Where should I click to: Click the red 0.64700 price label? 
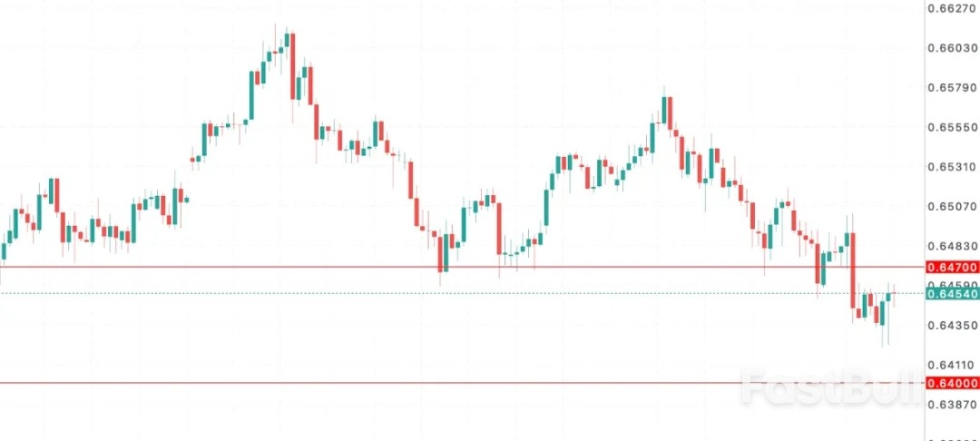point(951,268)
